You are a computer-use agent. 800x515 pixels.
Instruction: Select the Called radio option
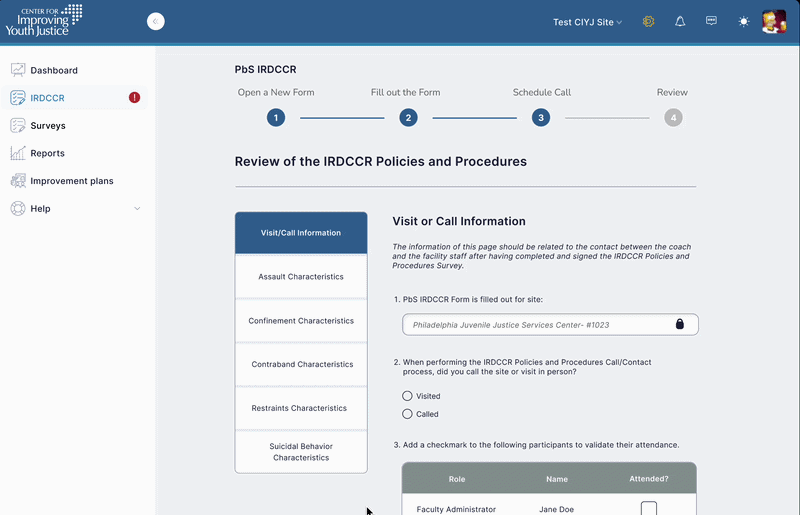tap(407, 414)
